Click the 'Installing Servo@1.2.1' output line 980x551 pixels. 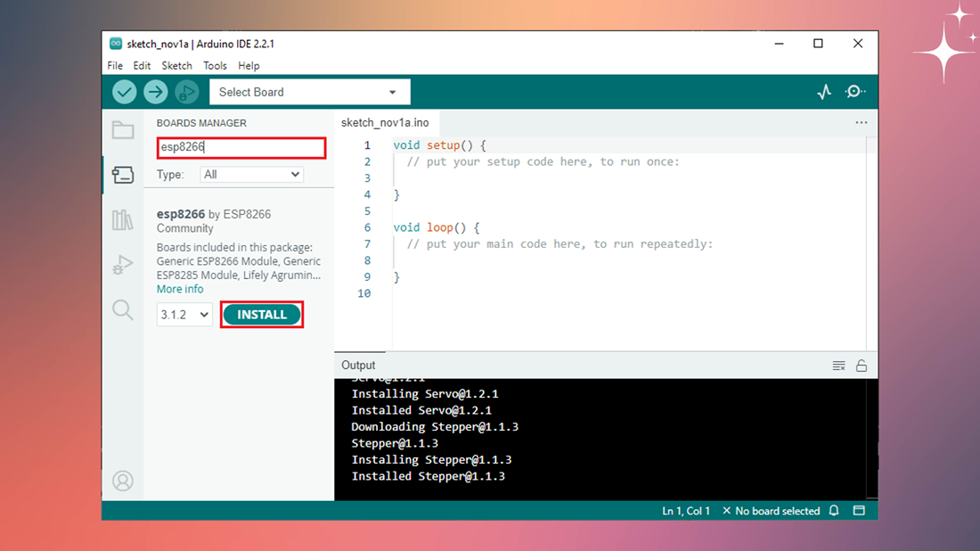point(425,393)
